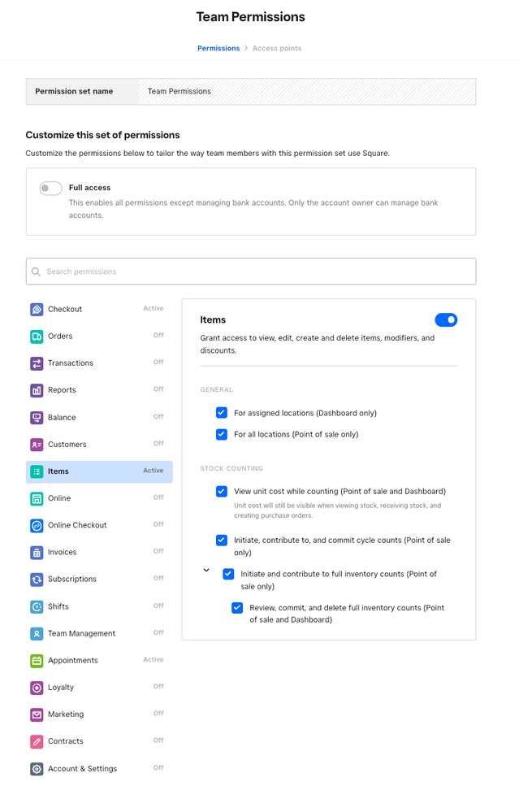519x812 pixels.
Task: Open Team Management from the sidebar
Action: click(36, 633)
